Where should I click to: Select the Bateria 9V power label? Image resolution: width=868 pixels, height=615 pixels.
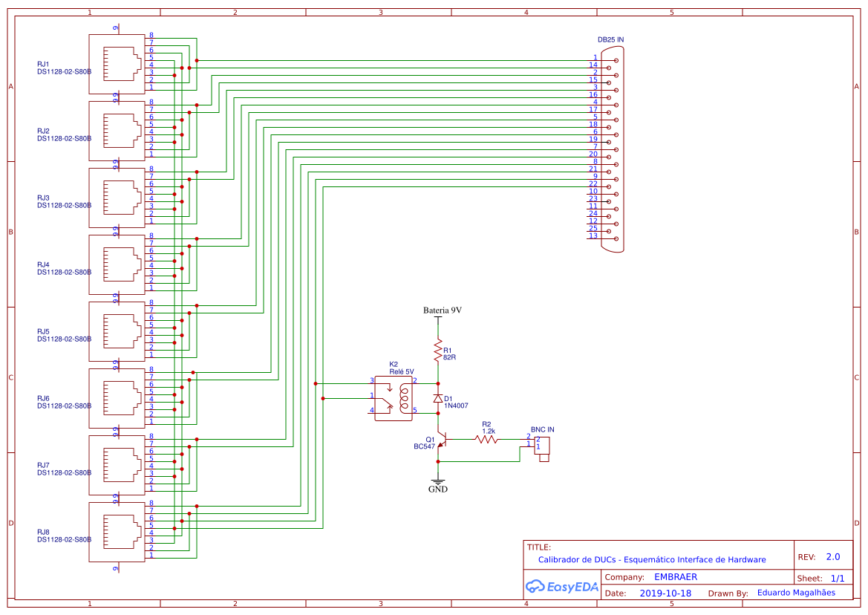tap(441, 309)
